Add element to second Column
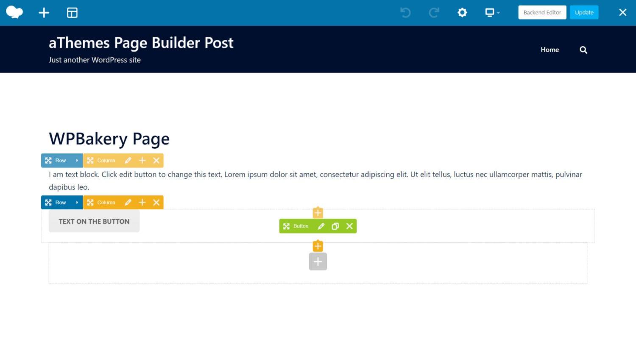Image resolution: width=636 pixels, height=364 pixels. click(142, 203)
